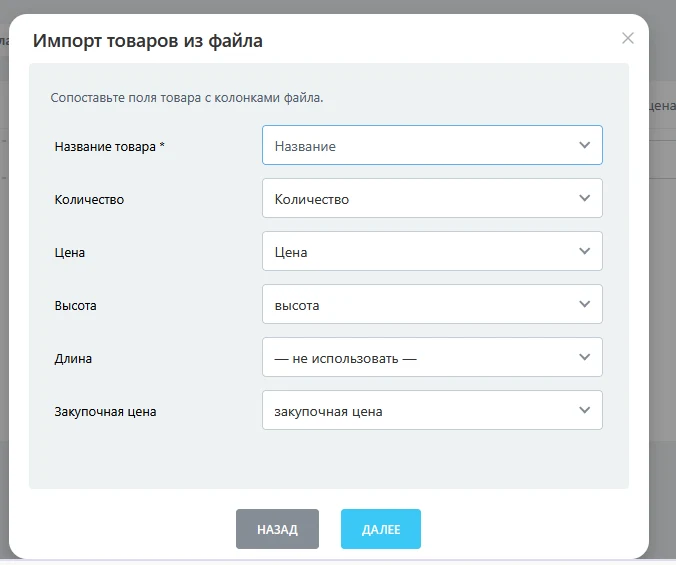Click the Высота field label
Screen dimensions: 676x565
click(x=75, y=306)
